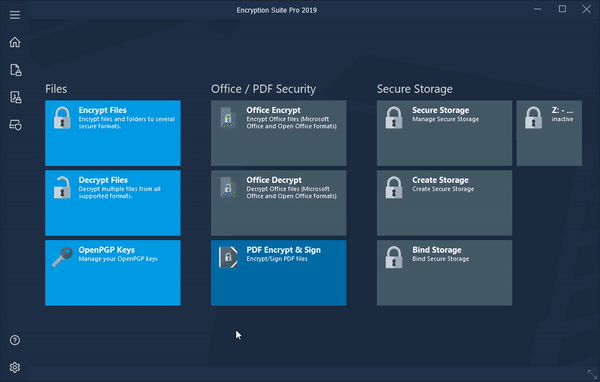Open the Office Decrypt tile title
This screenshot has height=382, width=600.
coord(274,180)
